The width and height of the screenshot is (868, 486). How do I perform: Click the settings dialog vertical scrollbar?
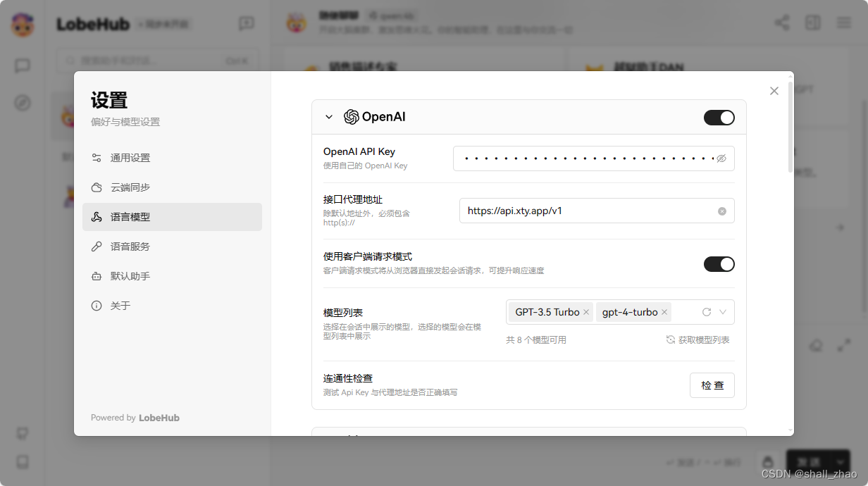tap(790, 127)
